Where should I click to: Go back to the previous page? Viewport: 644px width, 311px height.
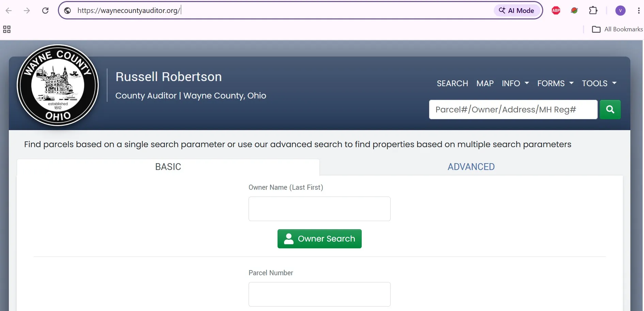click(x=9, y=11)
